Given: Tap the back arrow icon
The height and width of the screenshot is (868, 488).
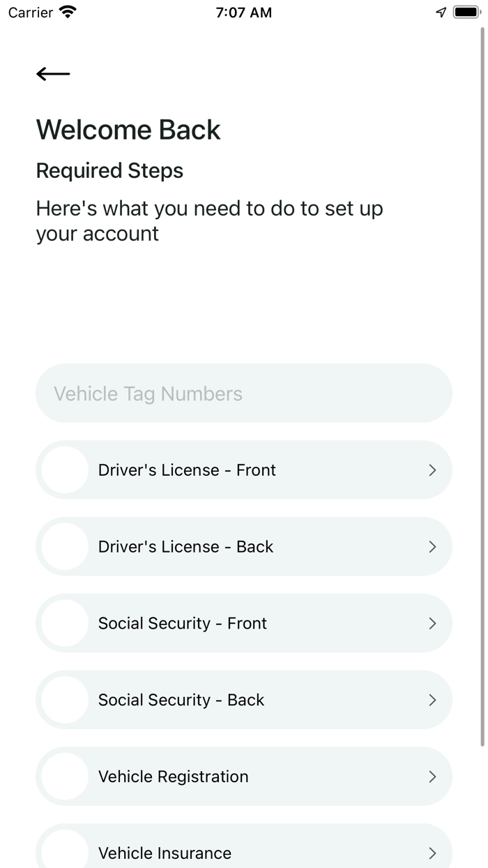Looking at the screenshot, I should [53, 74].
